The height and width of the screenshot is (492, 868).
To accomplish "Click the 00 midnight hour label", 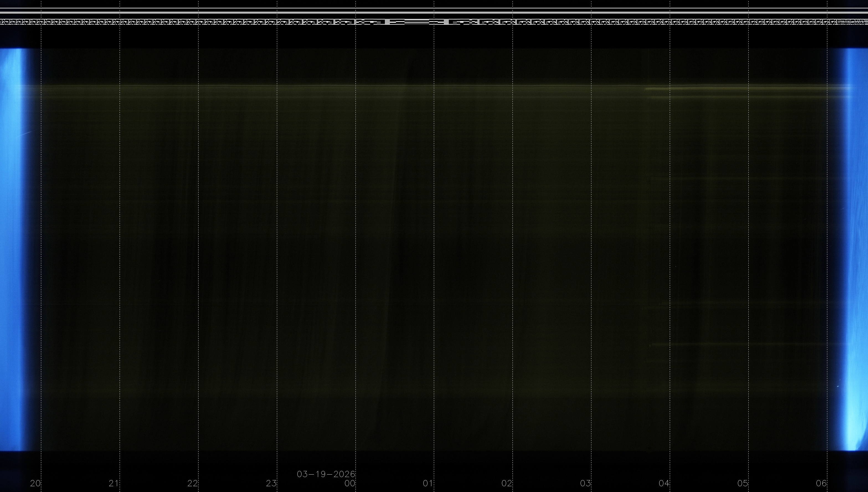I will tap(350, 483).
